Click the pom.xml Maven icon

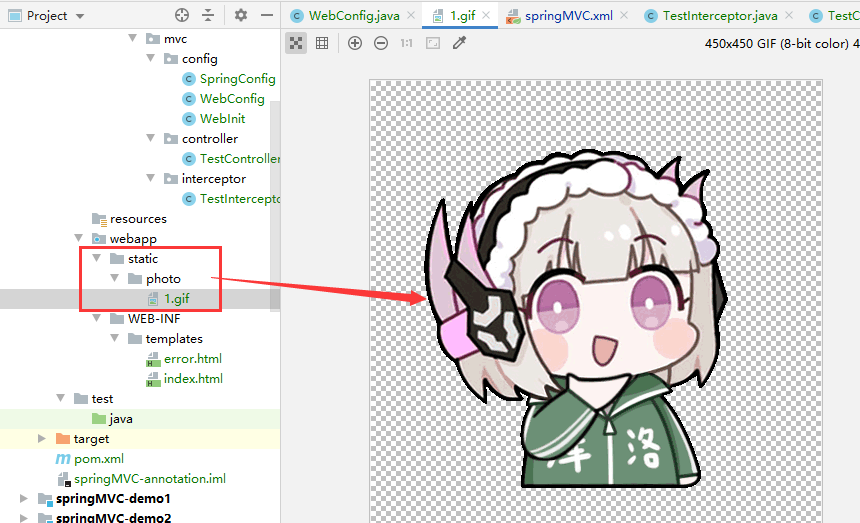tap(63, 459)
